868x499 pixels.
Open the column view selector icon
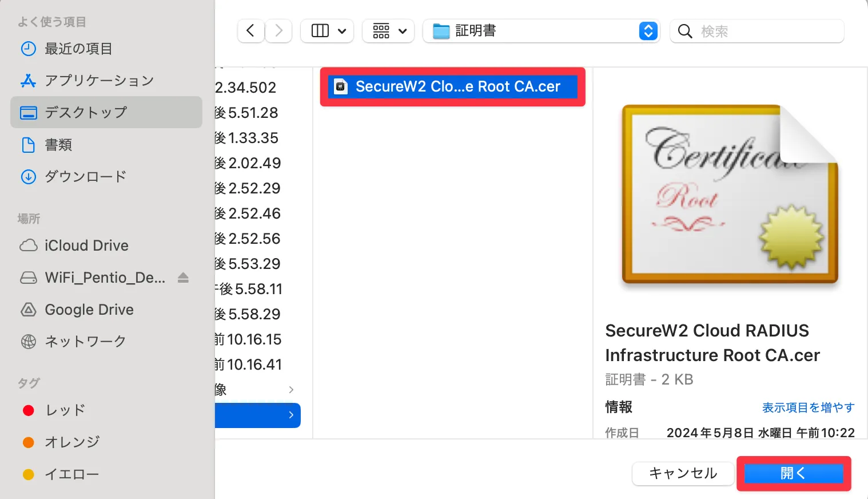point(327,31)
